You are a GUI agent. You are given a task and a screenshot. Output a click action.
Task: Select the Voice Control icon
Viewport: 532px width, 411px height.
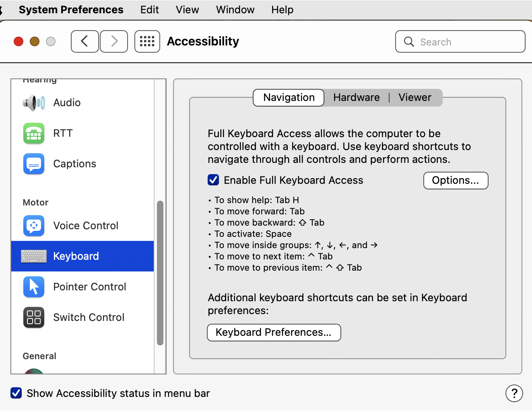click(34, 226)
